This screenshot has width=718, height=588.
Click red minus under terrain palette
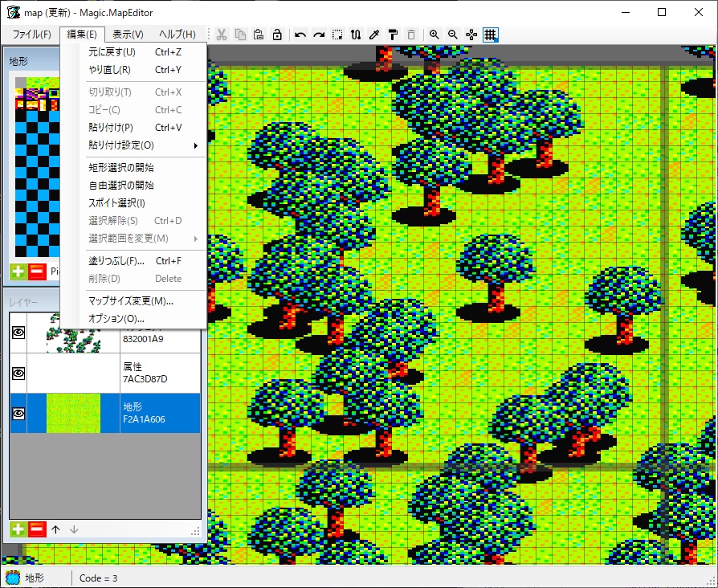coord(37,272)
